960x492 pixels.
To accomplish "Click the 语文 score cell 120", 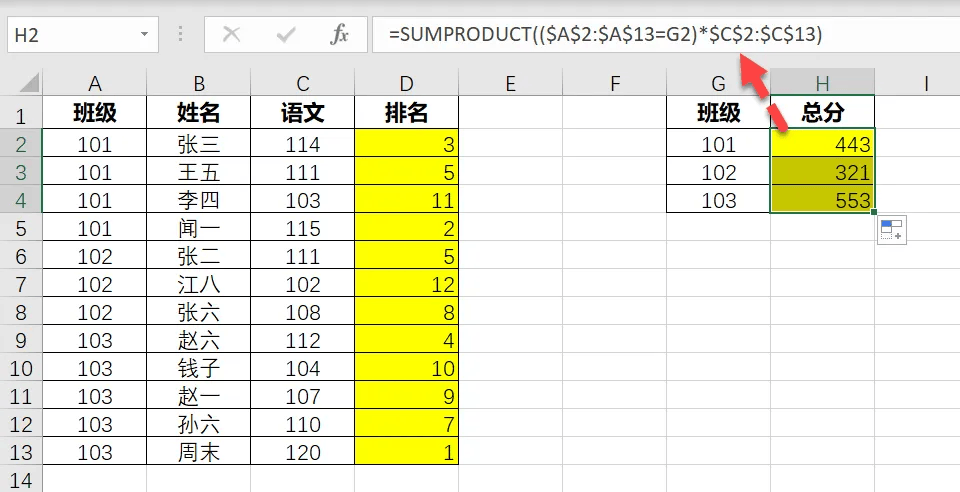I will [302, 452].
